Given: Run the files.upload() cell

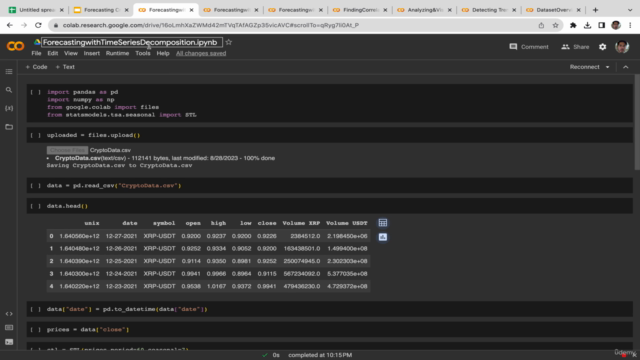Looking at the screenshot, I should pos(36,135).
